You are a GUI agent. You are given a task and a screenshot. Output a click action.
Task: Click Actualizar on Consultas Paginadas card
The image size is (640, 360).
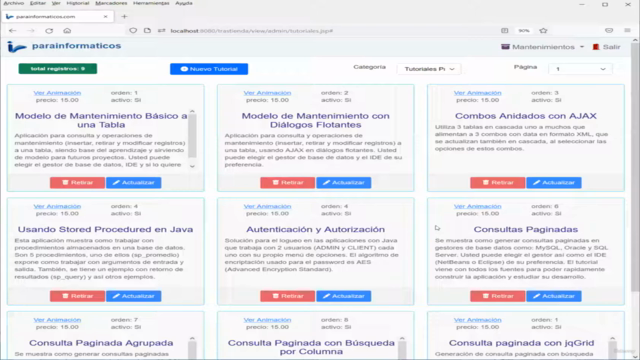point(554,296)
